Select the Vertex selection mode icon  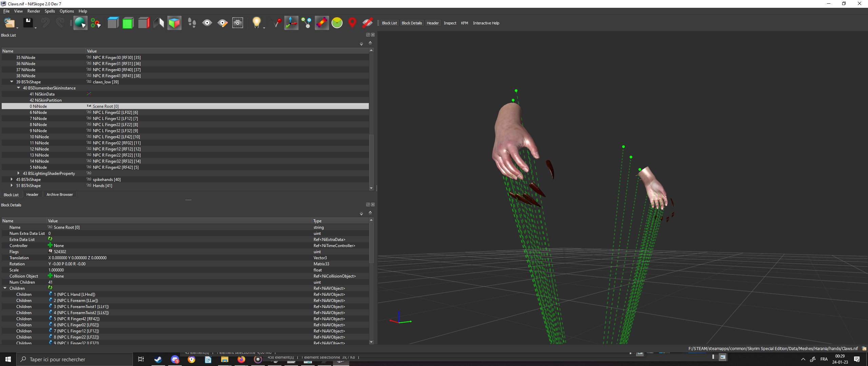[96, 23]
